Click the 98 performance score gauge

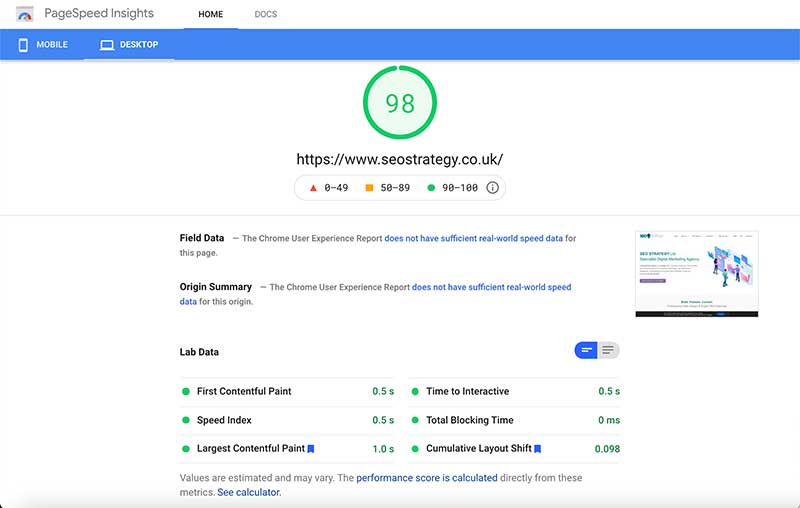tap(400, 103)
